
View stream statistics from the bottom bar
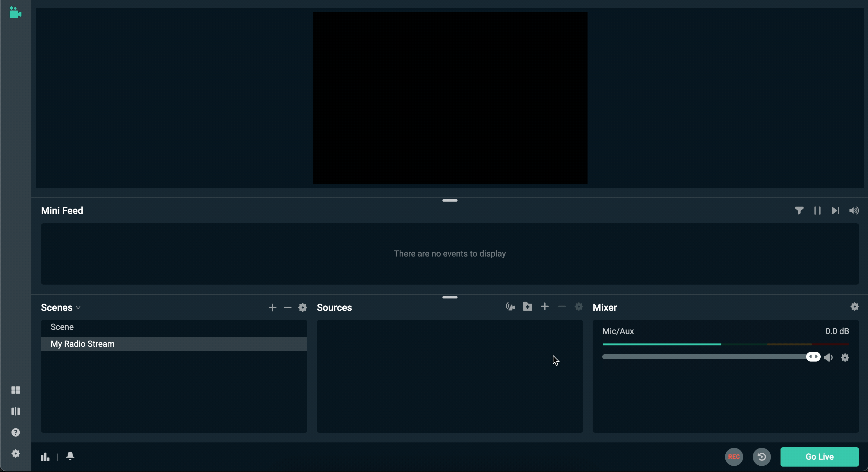click(x=45, y=457)
